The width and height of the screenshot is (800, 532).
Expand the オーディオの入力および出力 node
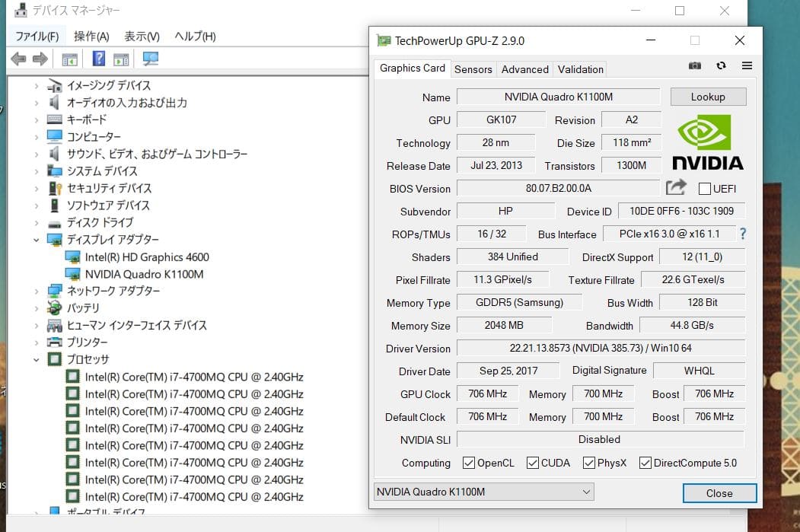tap(37, 103)
